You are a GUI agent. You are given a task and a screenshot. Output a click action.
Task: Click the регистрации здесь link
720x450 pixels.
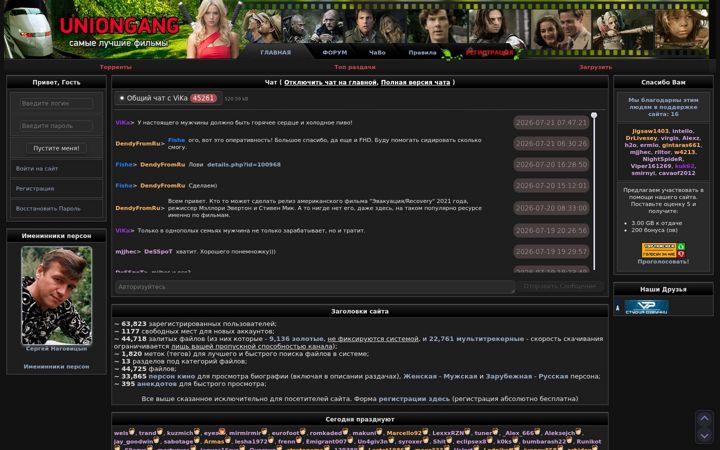point(414,399)
